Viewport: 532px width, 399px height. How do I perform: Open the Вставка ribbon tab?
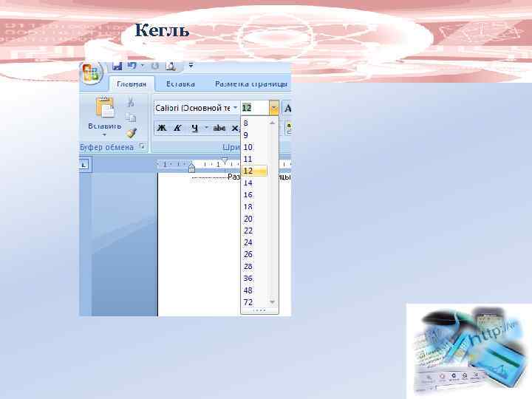[x=180, y=83]
